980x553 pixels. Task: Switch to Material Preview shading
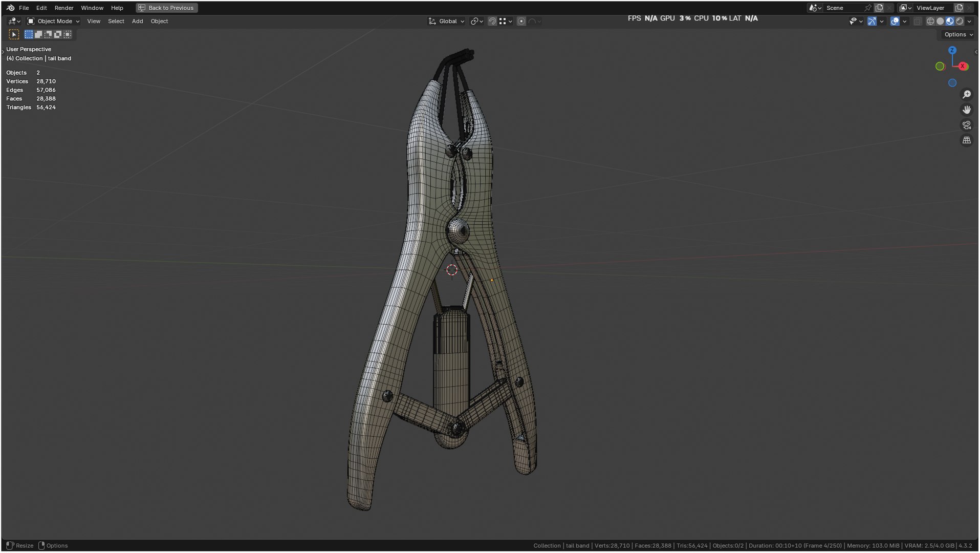[x=950, y=21]
